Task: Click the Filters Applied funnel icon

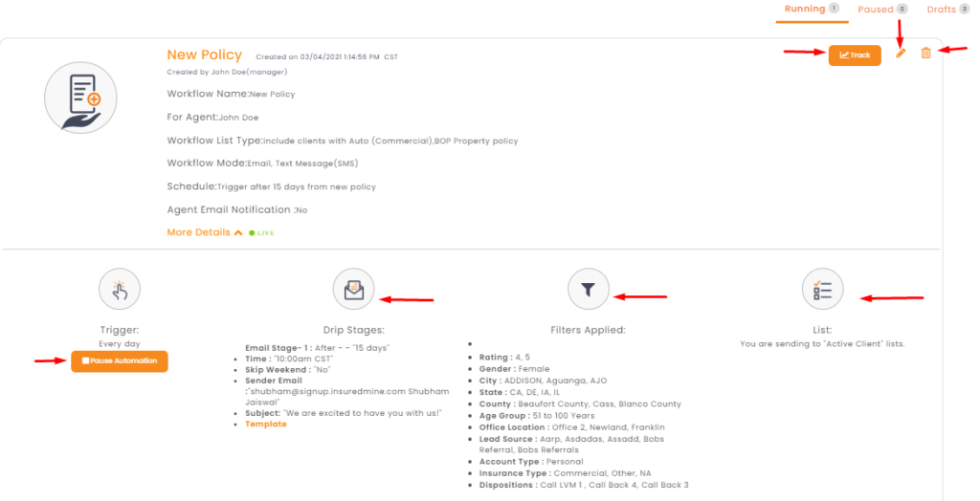Action: point(589,290)
